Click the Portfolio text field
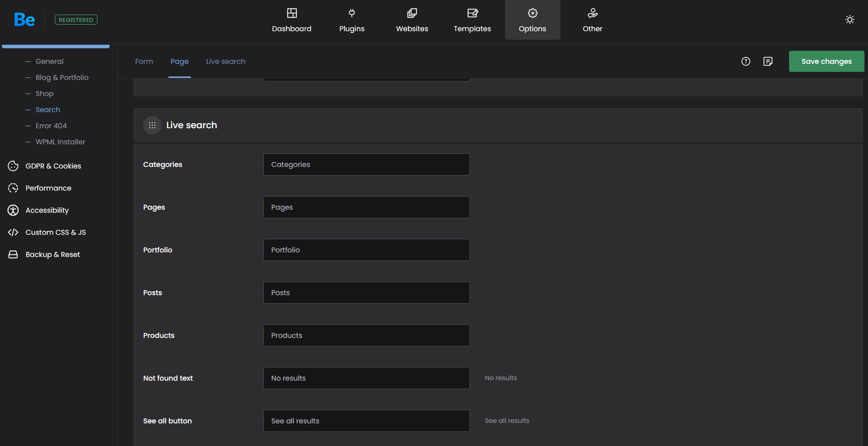The height and width of the screenshot is (446, 868). coord(366,250)
